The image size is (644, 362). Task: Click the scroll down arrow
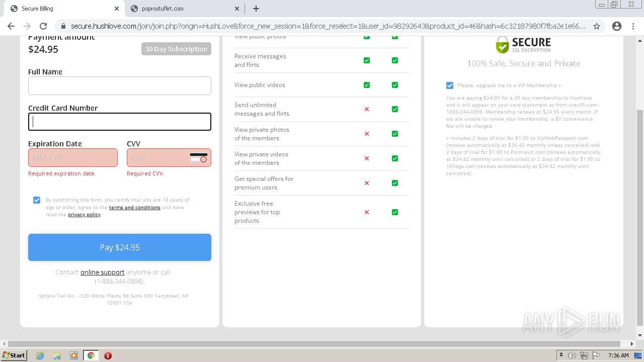click(x=639, y=335)
